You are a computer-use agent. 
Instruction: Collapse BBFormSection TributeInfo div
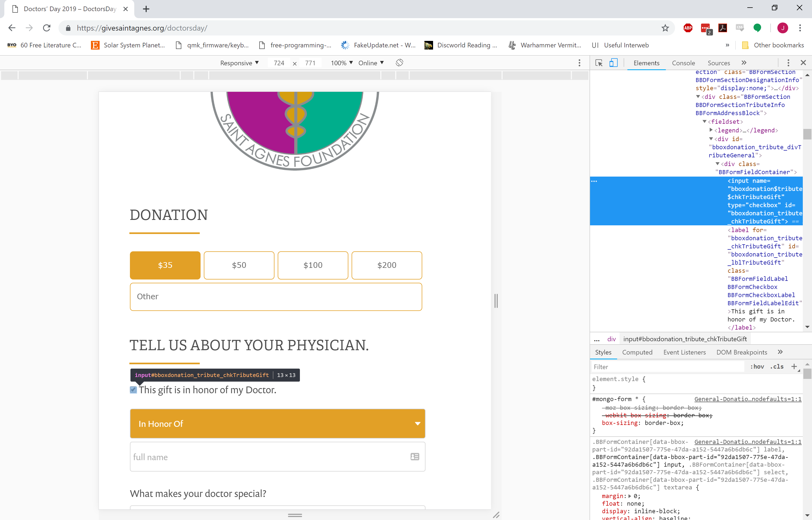pyautogui.click(x=698, y=97)
